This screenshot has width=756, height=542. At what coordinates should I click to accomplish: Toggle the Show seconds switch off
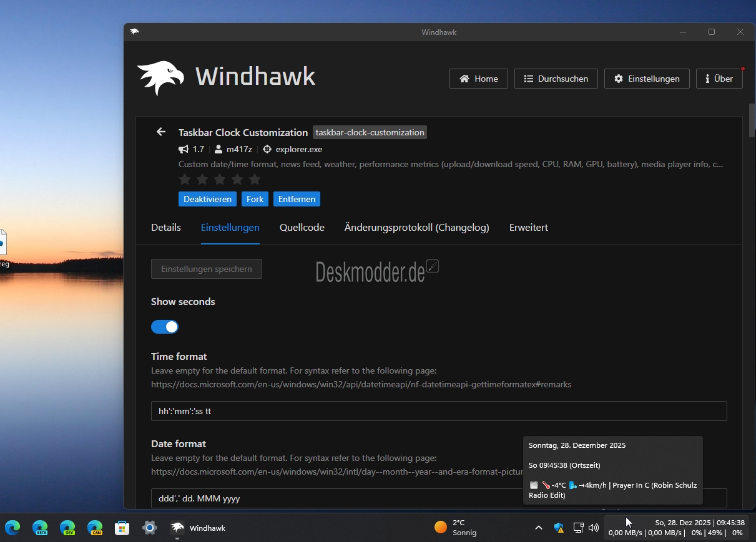coord(165,327)
